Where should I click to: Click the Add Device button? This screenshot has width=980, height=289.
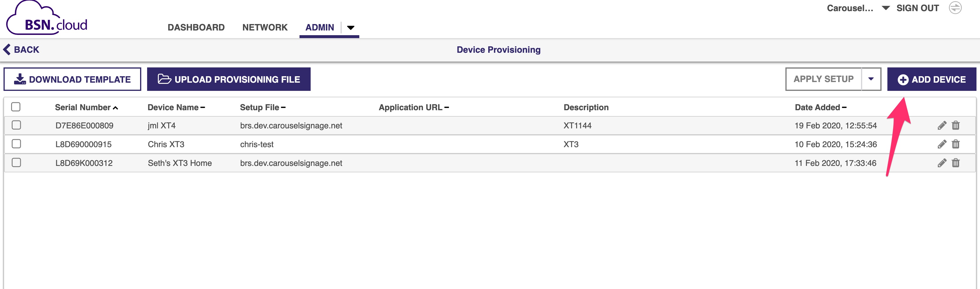coord(932,79)
